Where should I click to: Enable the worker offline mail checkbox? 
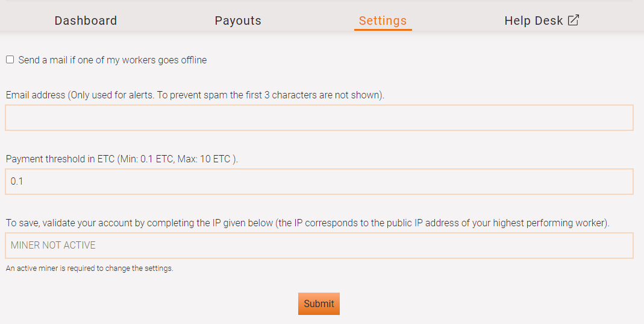coord(10,60)
